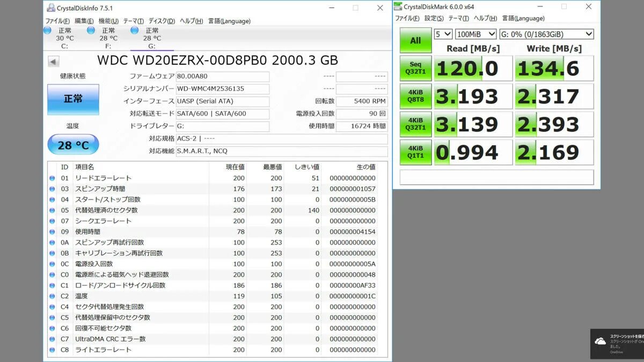Open ファイル(F) menu in CrystalDiskInfo

(57, 21)
